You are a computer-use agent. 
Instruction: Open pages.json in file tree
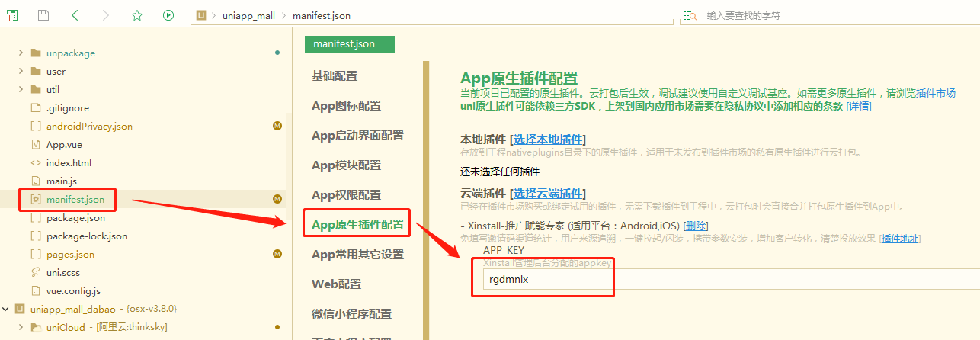70,255
